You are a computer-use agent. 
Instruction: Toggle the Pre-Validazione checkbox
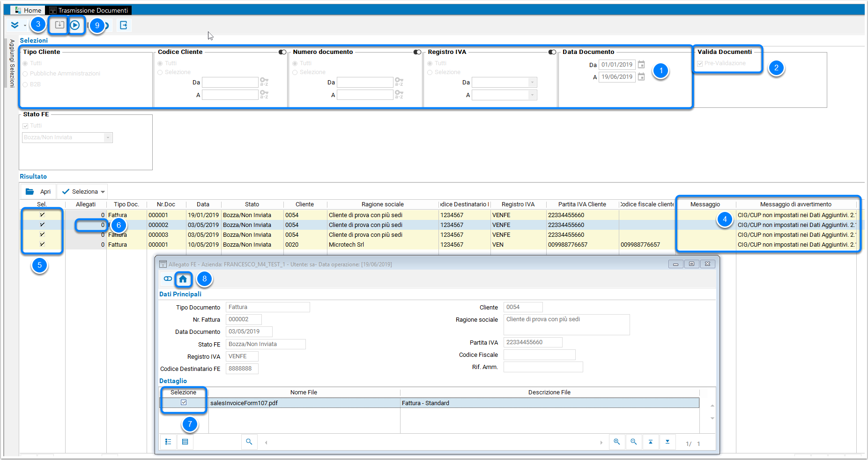[x=700, y=63]
